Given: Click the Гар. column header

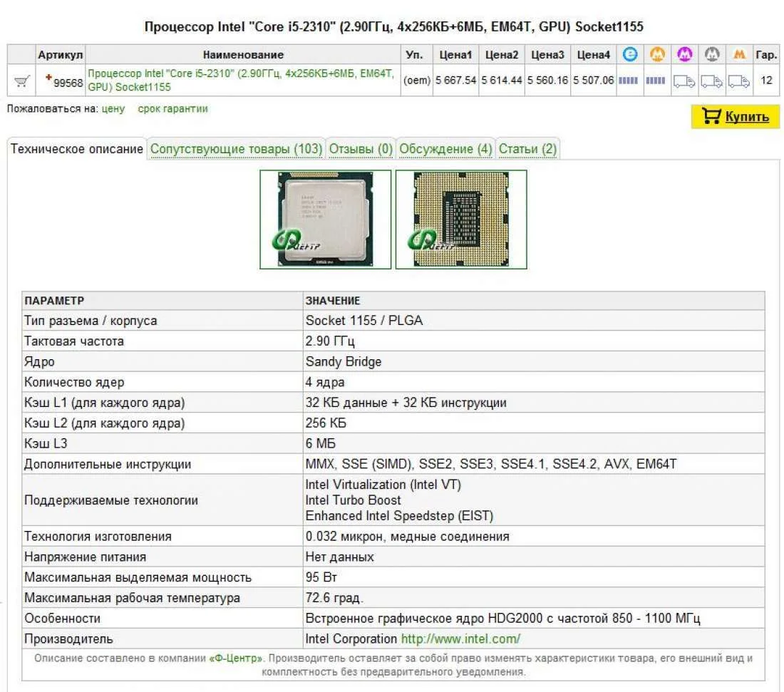Looking at the screenshot, I should click(766, 55).
